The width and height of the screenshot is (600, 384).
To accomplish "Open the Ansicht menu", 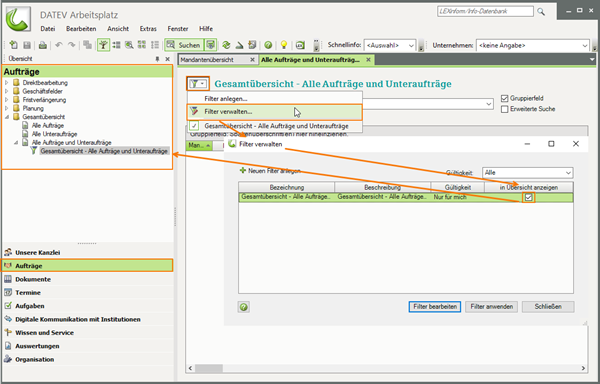I will (118, 29).
